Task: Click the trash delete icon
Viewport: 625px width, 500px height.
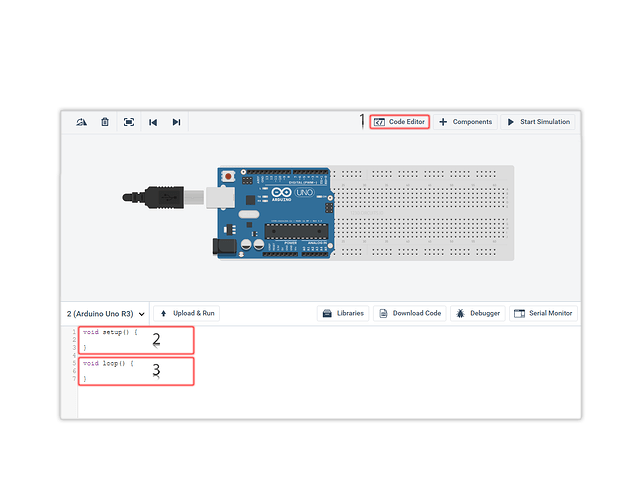Action: coord(104,122)
